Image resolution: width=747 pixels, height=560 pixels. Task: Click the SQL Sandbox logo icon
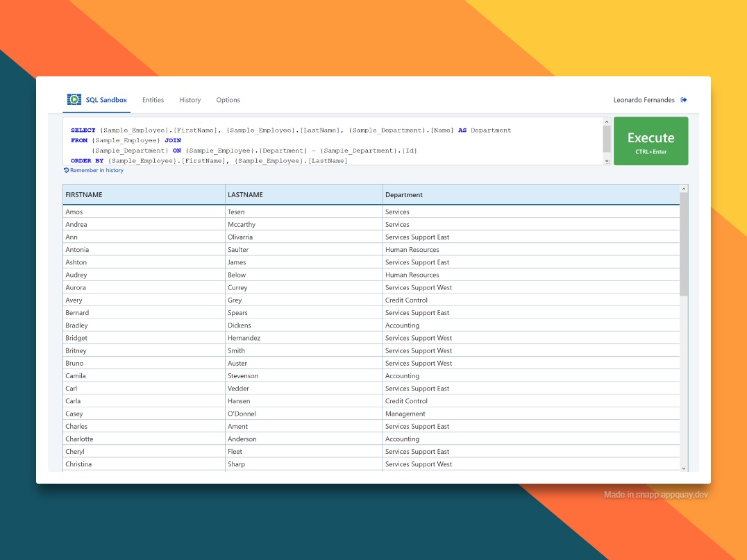click(74, 99)
